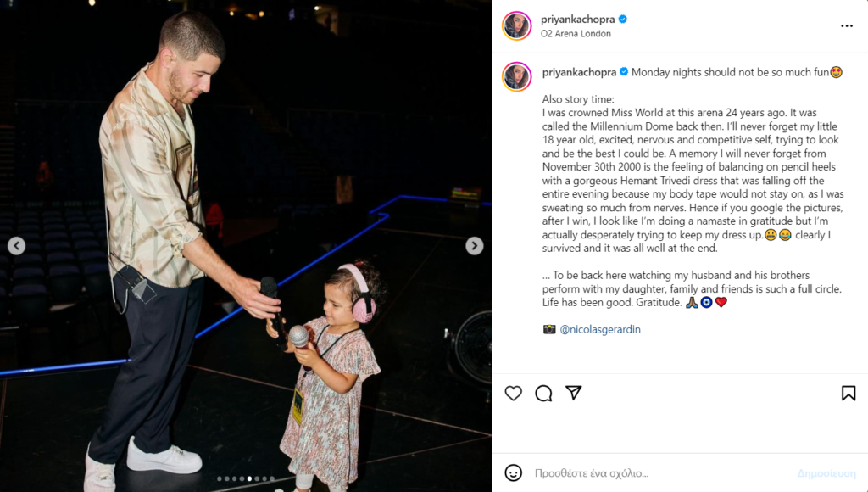
Task: Save the post with the bookmark icon
Action: (x=848, y=393)
